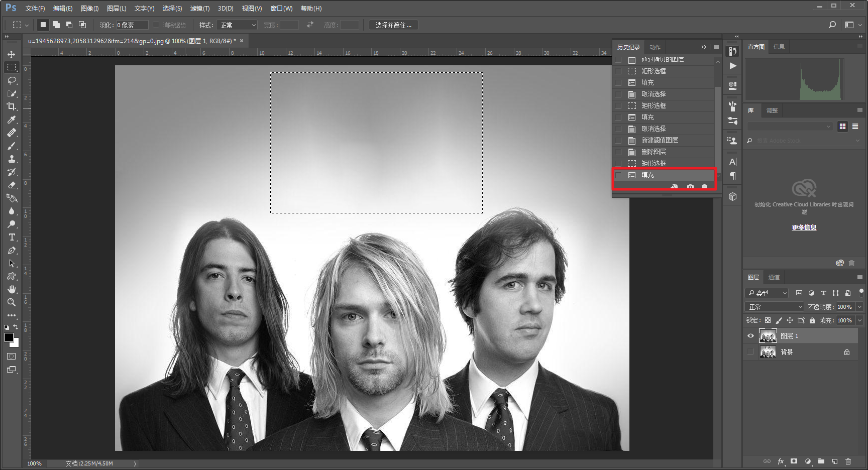Open the 滤镜(T) menu
This screenshot has height=470, width=868.
[x=200, y=9]
